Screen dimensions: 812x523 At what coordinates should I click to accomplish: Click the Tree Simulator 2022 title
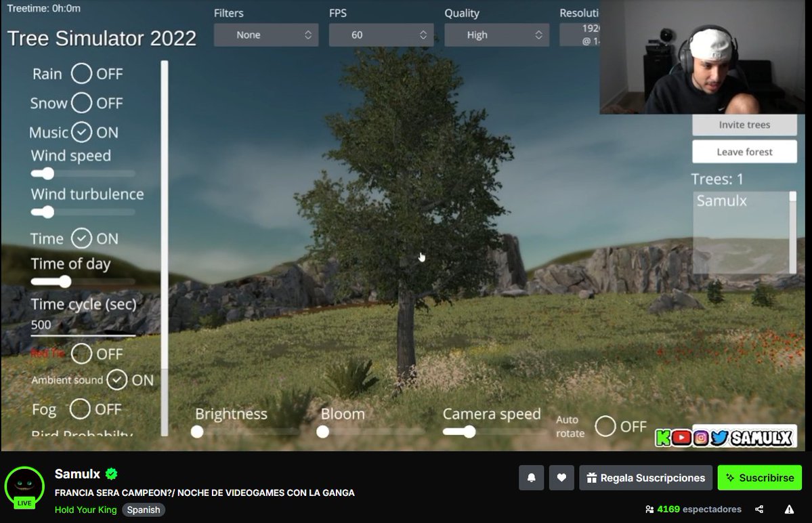point(102,39)
